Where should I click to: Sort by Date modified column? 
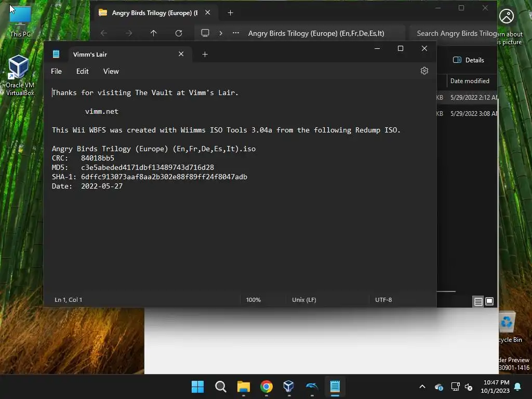click(x=470, y=81)
